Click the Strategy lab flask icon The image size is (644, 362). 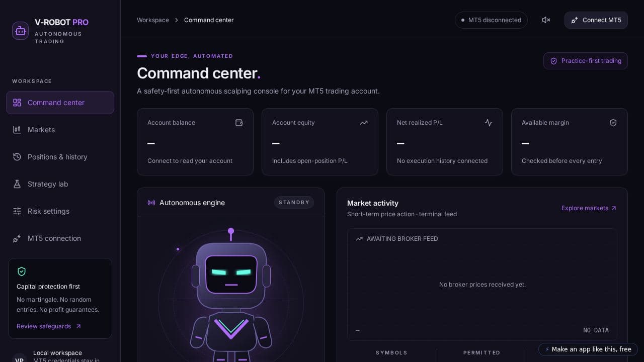[17, 184]
